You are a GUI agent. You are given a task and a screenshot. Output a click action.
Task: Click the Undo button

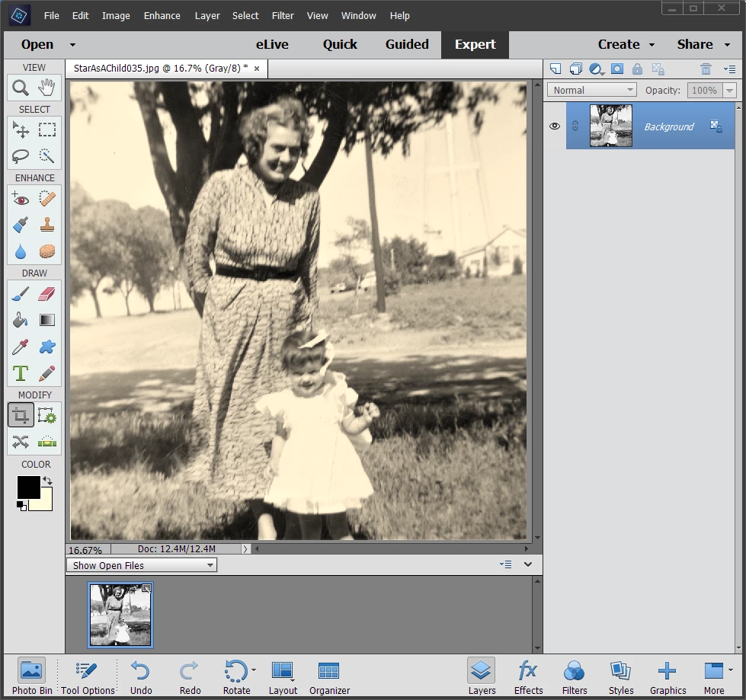point(141,676)
